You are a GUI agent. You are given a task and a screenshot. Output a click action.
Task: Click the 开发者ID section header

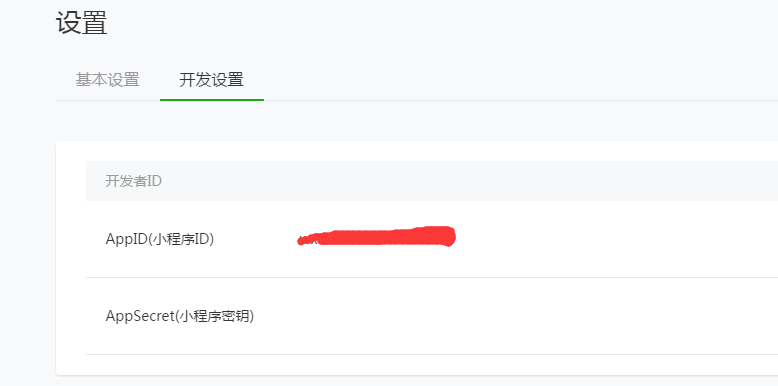[x=133, y=181]
